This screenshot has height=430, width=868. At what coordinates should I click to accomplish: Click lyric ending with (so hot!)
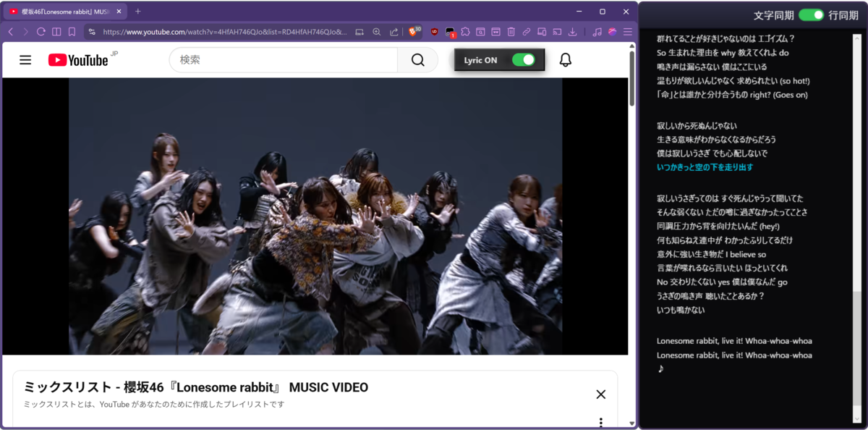pyautogui.click(x=733, y=80)
